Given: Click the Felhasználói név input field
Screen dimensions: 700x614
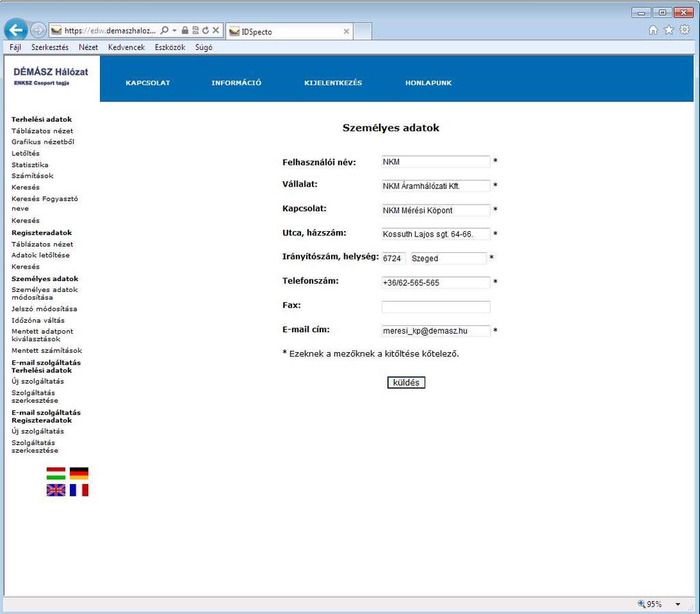Looking at the screenshot, I should click(x=436, y=161).
